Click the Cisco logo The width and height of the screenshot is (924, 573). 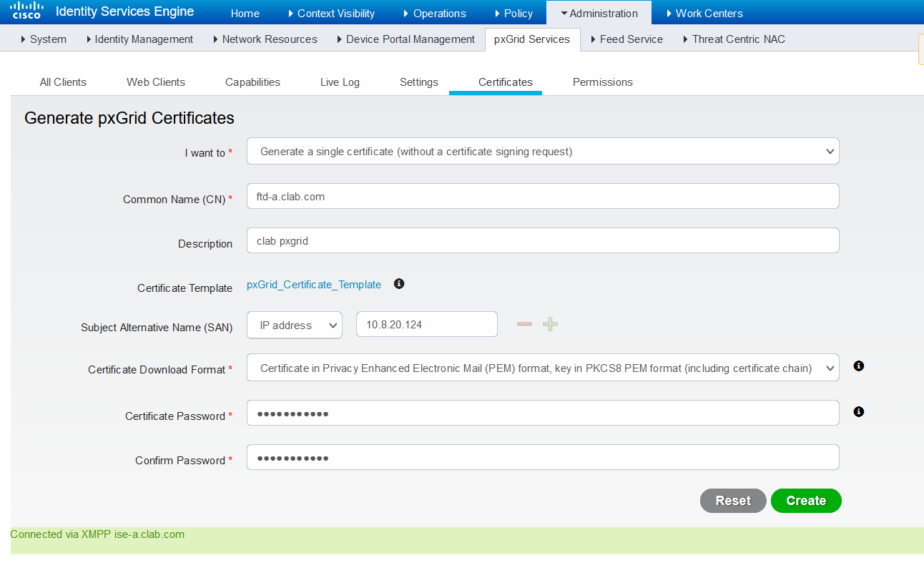click(x=27, y=11)
